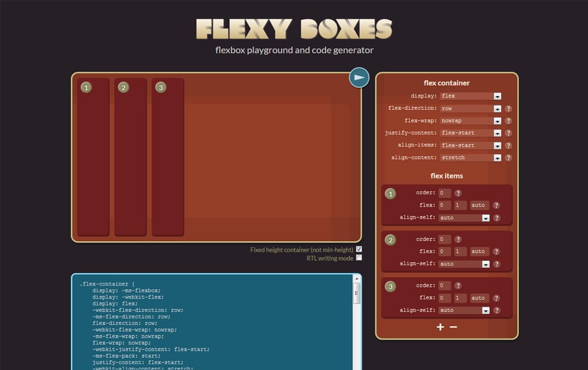Click the order input field for item 1

[445, 192]
